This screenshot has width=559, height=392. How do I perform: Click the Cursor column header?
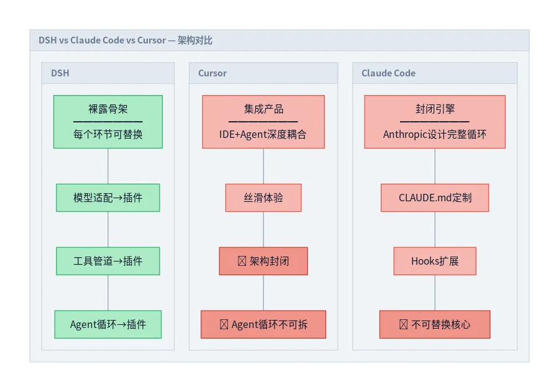(263, 73)
